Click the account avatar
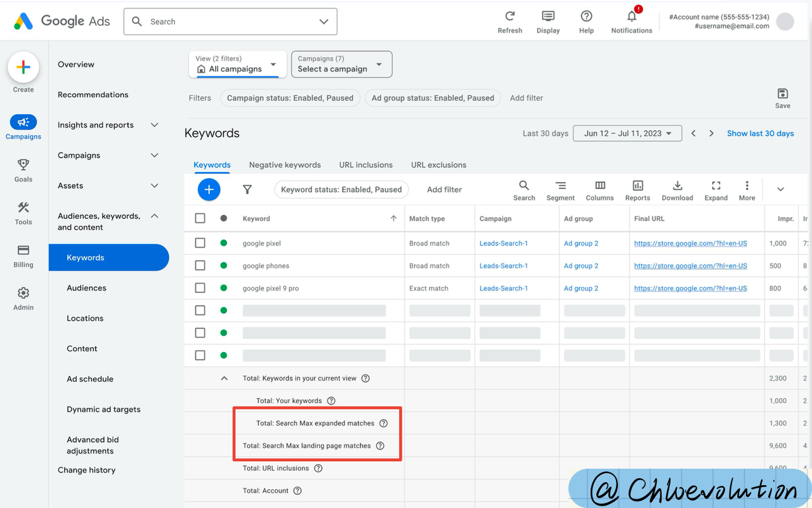Image resolution: width=812 pixels, height=508 pixels. coord(785,22)
